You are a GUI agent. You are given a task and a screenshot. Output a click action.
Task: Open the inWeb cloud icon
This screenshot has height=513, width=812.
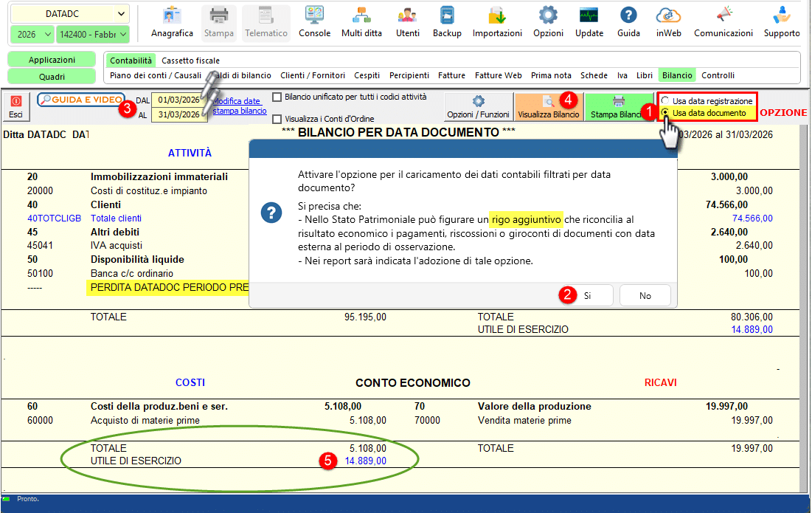[x=668, y=22]
